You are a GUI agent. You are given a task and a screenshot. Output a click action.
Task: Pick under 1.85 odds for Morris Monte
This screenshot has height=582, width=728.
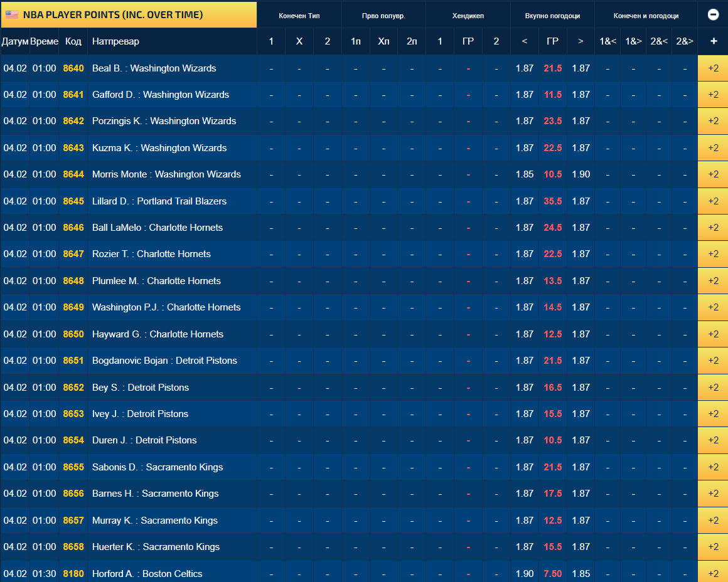tap(525, 174)
